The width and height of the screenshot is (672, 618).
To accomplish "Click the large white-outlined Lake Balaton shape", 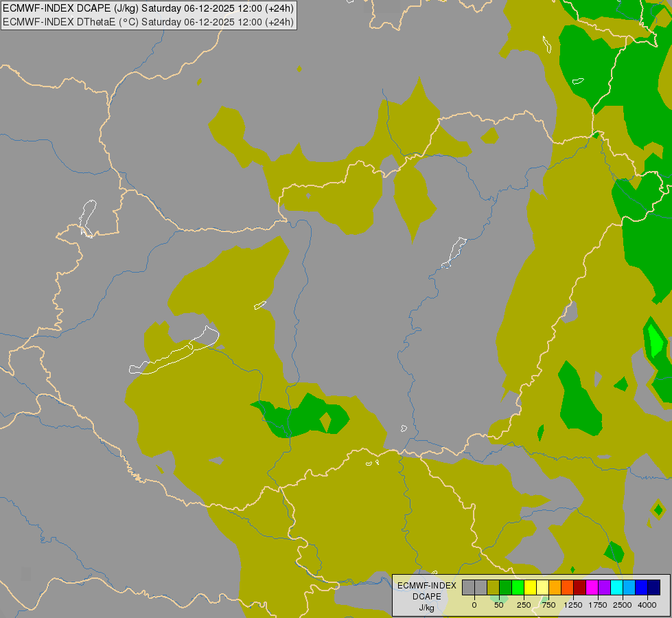I will [x=174, y=352].
